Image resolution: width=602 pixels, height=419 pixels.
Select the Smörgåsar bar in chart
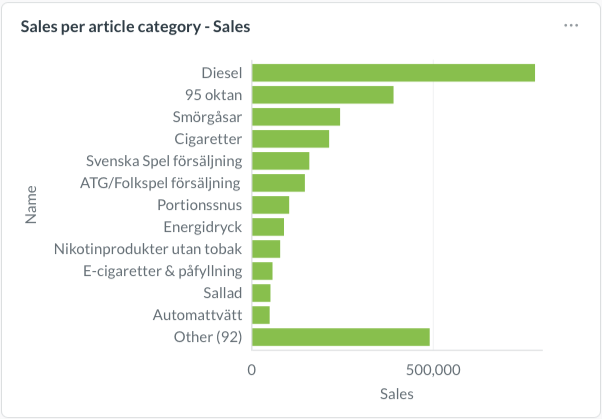point(296,117)
